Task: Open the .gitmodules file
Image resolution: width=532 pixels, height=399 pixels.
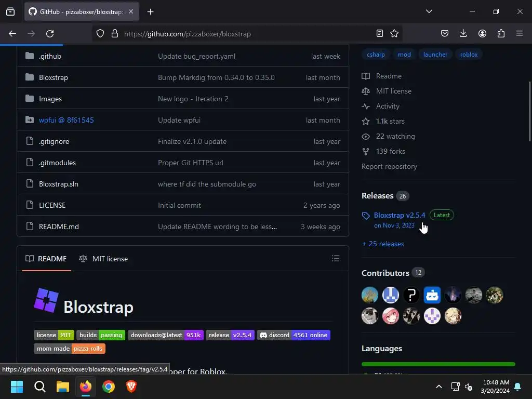Action: click(x=57, y=163)
